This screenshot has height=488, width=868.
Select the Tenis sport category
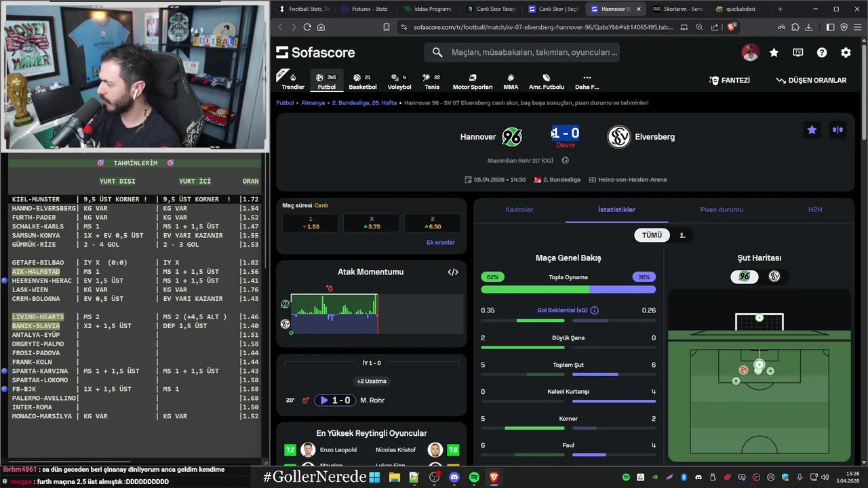click(432, 81)
